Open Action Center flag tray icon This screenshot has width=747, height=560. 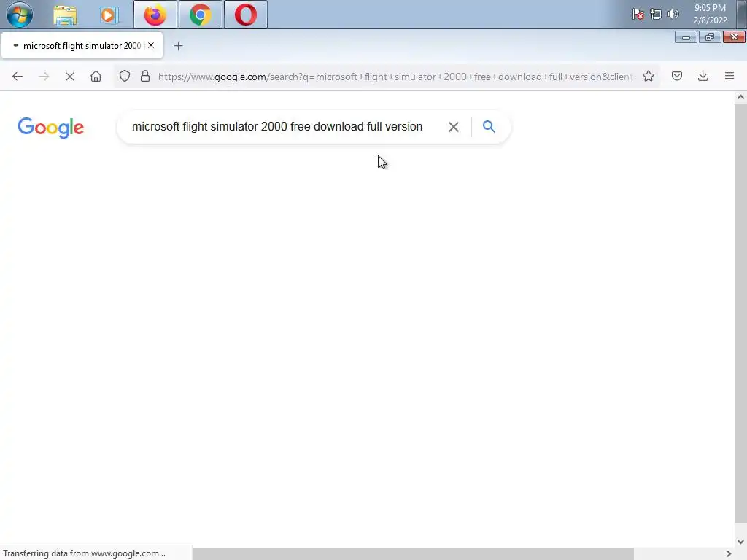point(638,15)
